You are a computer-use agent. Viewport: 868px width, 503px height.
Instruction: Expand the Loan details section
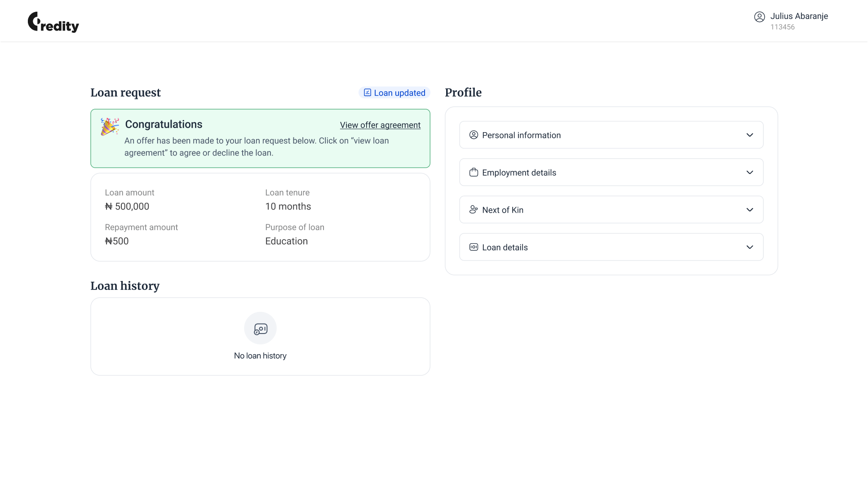point(749,247)
